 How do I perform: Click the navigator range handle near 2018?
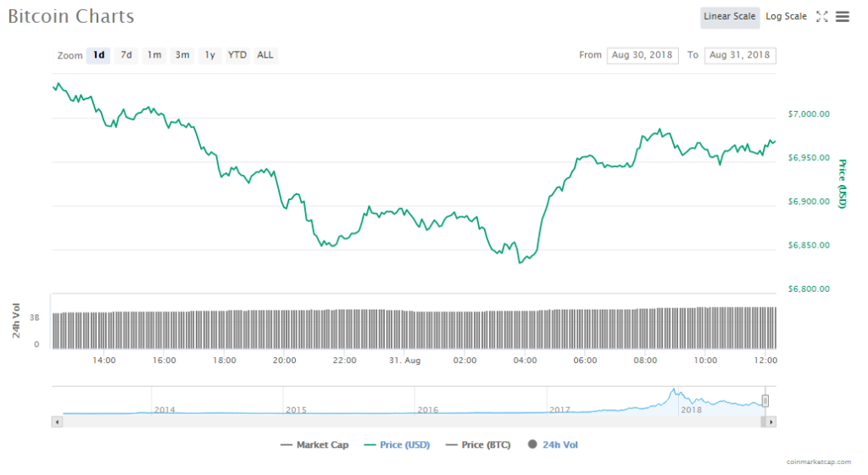coord(765,401)
